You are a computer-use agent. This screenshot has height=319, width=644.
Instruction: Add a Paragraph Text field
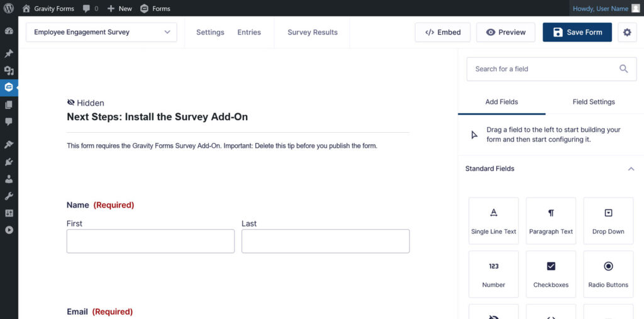551,221
